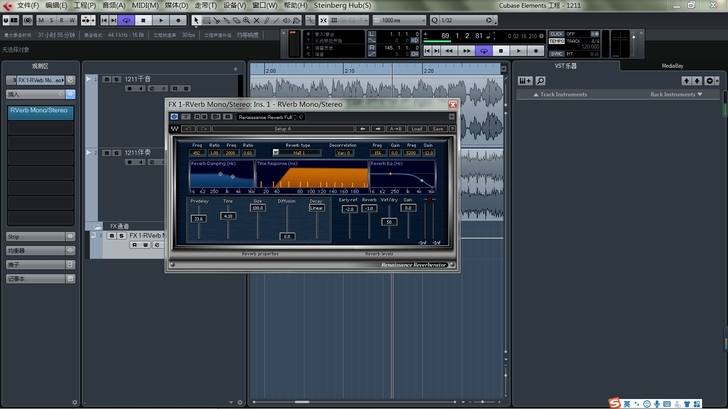Image resolution: width=728 pixels, height=409 pixels.
Task: Click the Predelay slider handle
Action: [199, 219]
